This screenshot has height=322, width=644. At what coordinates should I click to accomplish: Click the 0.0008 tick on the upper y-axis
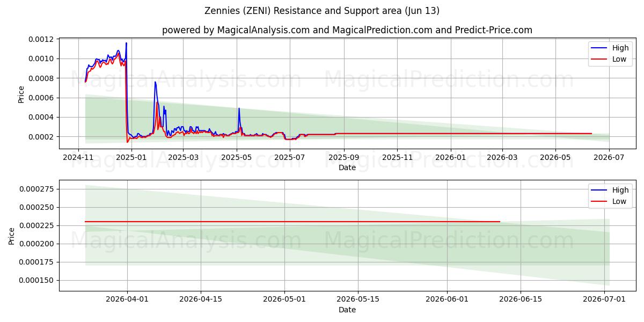click(x=42, y=78)
